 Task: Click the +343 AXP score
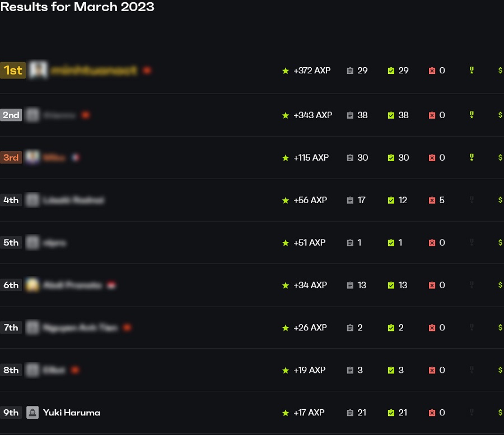pyautogui.click(x=312, y=115)
